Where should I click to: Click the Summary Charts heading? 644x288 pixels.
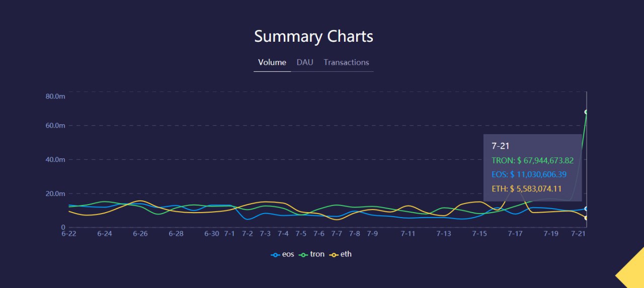click(x=313, y=37)
